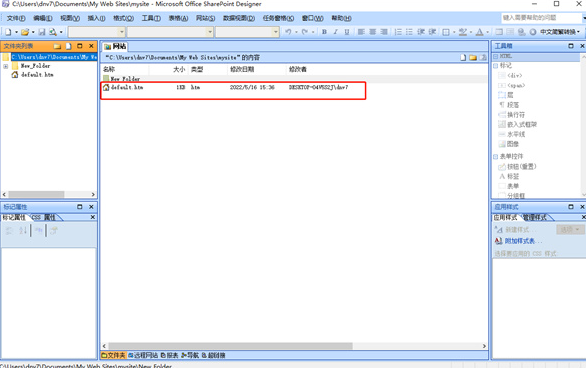Screen dimensions: 586x368
Task: Collapse the 表单控件 group in the toolbox
Action: pos(496,157)
